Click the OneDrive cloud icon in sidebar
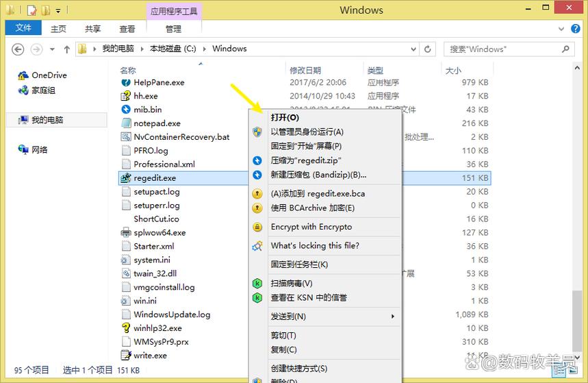This screenshot has width=588, height=383. [x=23, y=75]
